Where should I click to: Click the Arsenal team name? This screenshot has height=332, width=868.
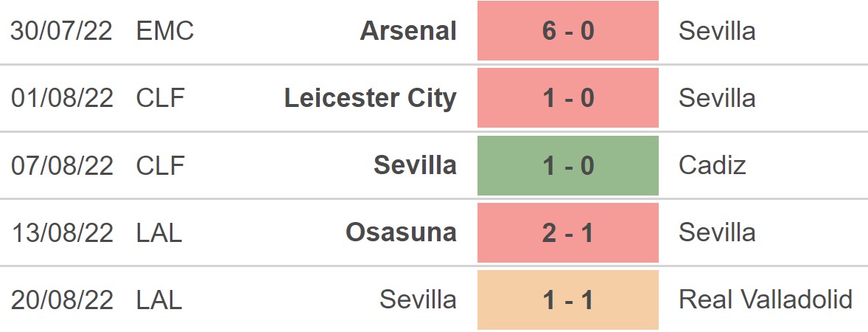point(408,31)
